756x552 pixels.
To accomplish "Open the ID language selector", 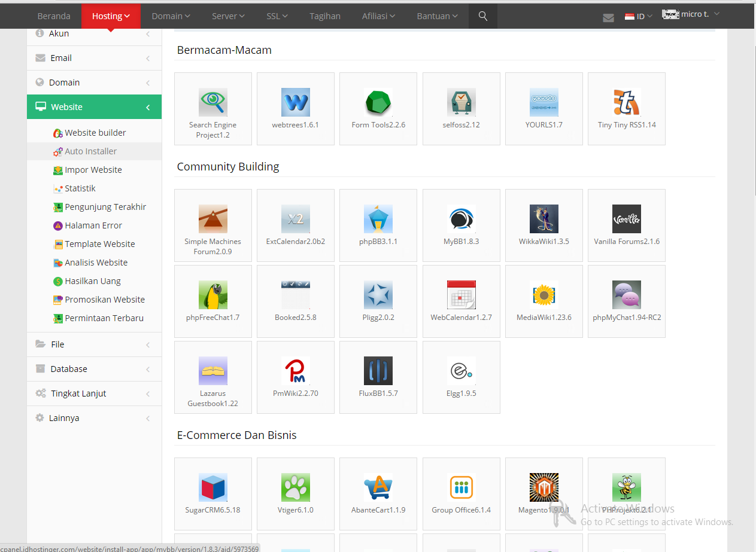I will click(639, 16).
